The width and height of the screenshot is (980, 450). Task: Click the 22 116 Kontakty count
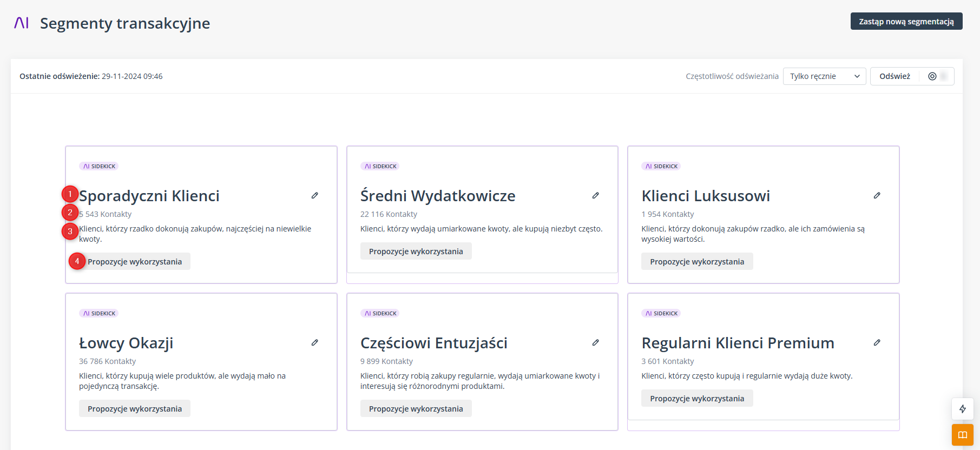point(389,214)
